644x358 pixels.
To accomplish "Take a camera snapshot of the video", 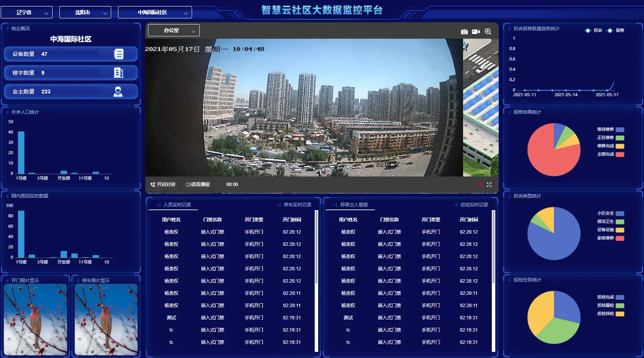I will (464, 32).
